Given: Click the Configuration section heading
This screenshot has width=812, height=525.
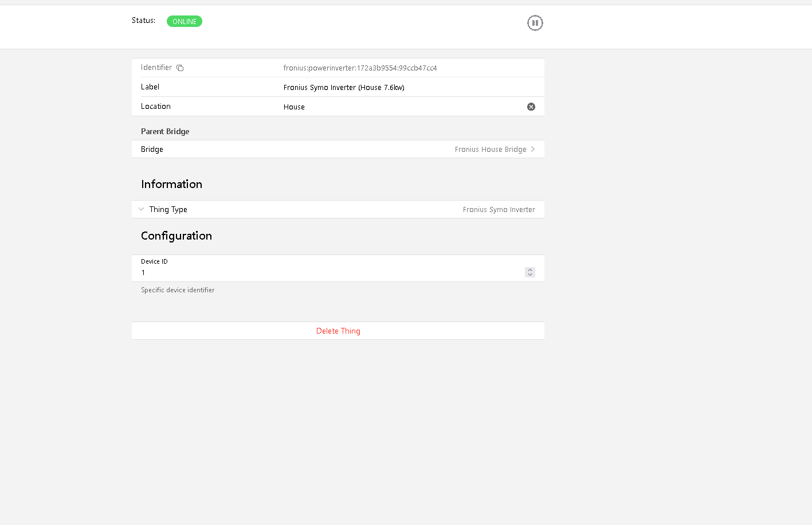Looking at the screenshot, I should (176, 236).
